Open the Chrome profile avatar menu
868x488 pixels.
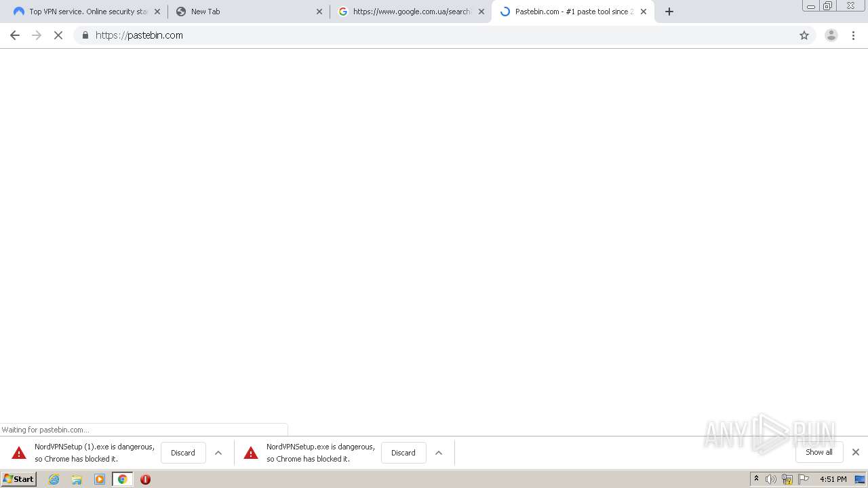pos(831,35)
